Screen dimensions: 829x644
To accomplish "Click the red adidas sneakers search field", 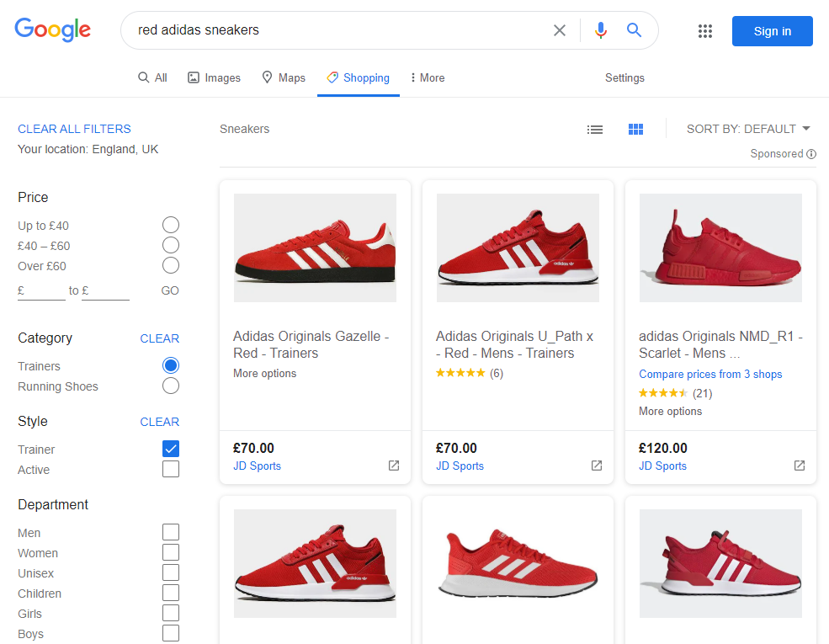I will point(338,30).
